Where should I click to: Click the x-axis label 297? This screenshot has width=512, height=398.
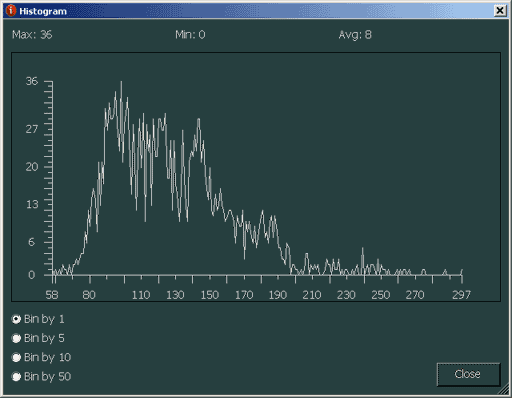pos(461,295)
